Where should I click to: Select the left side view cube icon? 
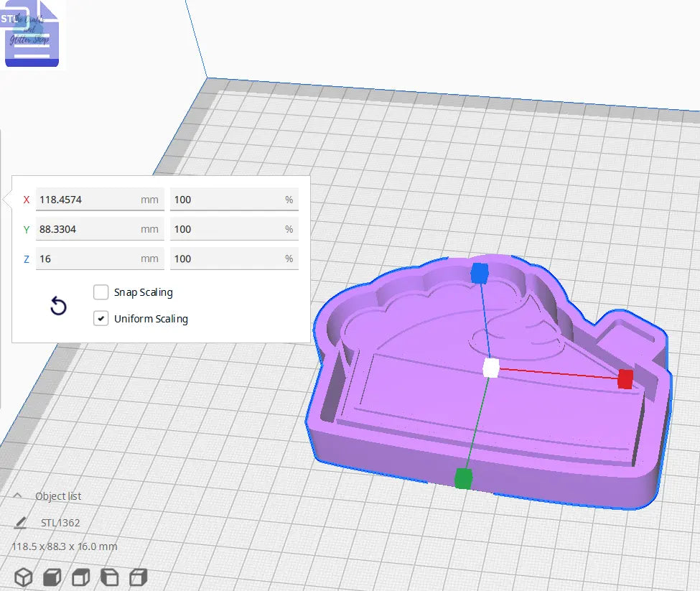click(109, 577)
